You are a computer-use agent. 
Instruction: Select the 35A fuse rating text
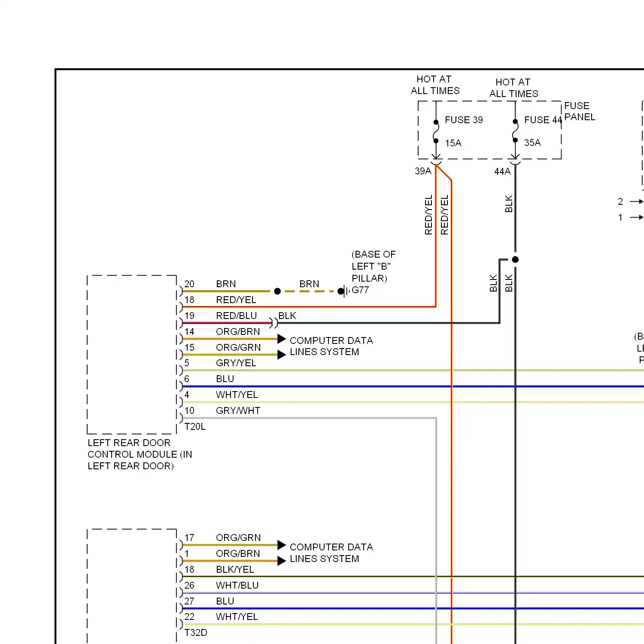tap(532, 143)
